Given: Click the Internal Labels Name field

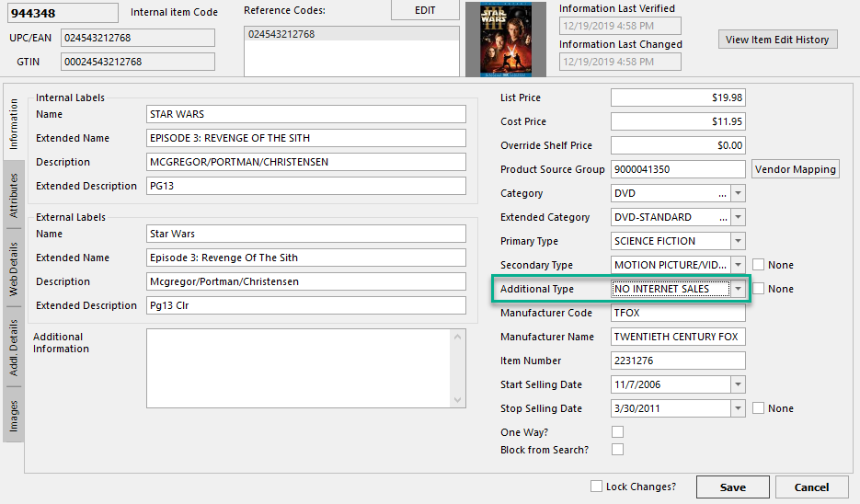Looking at the screenshot, I should pos(306,114).
